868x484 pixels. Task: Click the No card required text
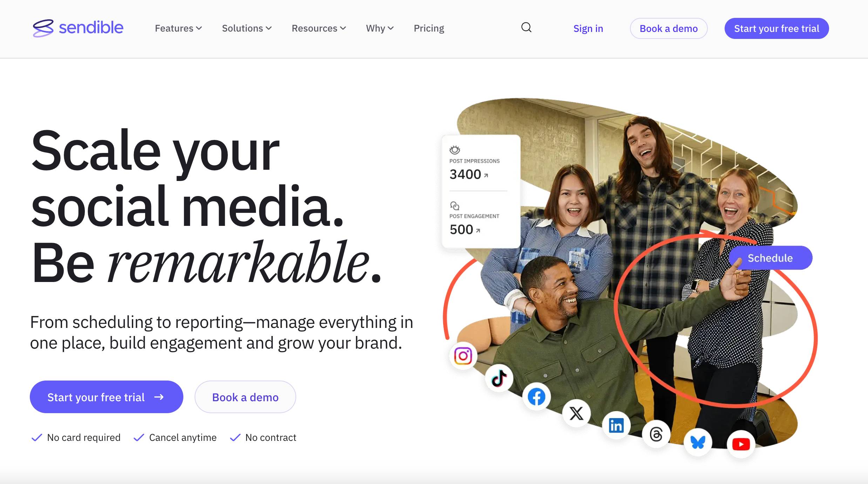84,437
